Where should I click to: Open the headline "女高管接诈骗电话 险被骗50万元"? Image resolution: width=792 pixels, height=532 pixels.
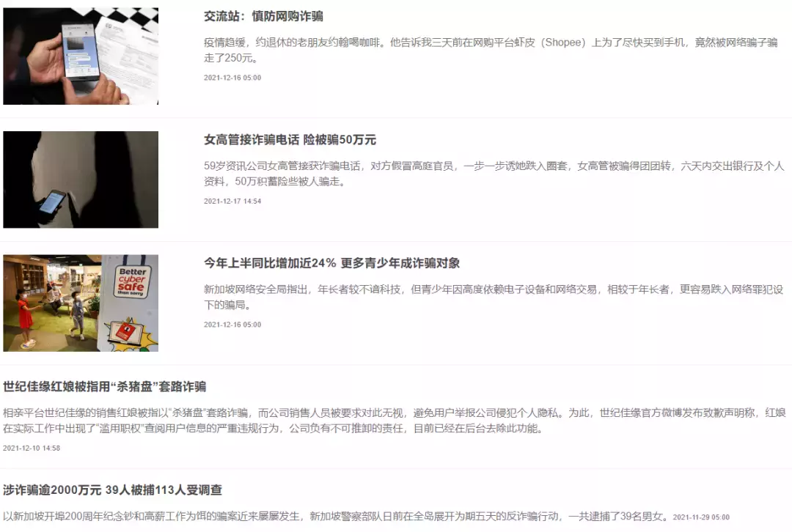pos(293,139)
